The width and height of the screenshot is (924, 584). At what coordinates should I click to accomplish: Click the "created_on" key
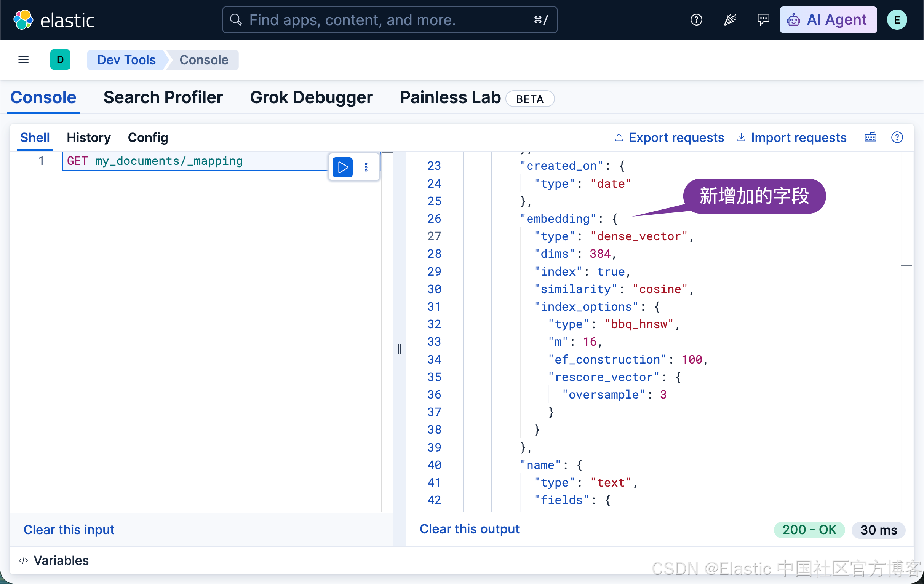coord(561,166)
